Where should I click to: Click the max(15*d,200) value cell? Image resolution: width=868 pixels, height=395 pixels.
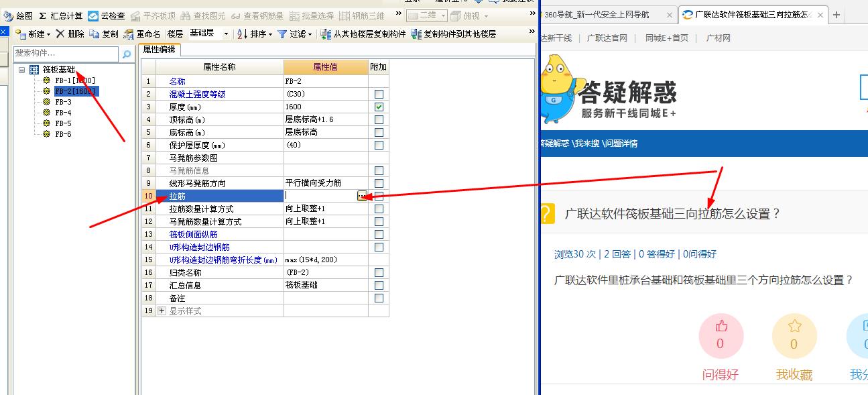[326, 260]
